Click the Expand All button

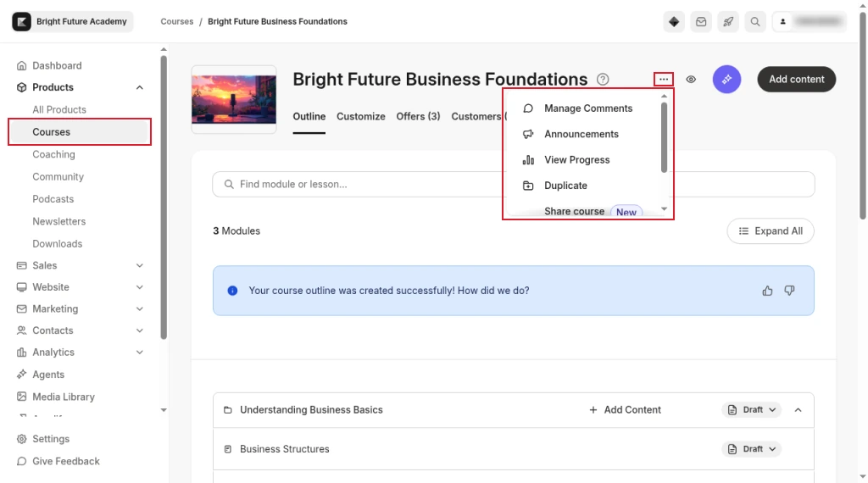click(771, 231)
